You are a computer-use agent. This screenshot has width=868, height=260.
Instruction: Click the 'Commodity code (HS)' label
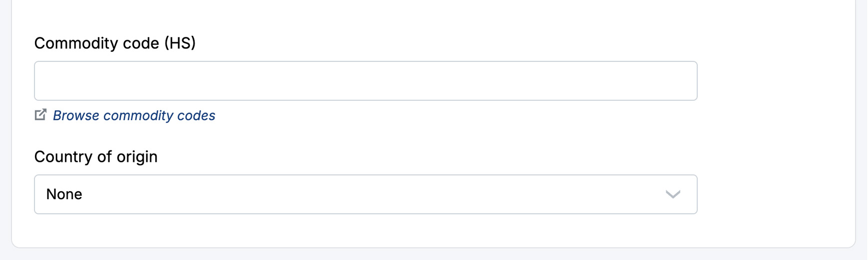(115, 43)
